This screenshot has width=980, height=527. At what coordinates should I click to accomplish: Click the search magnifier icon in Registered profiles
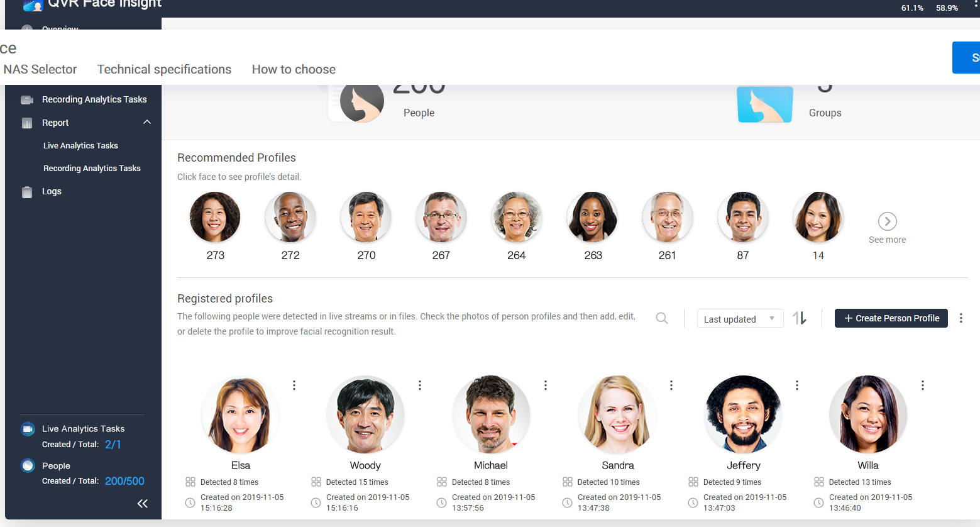pos(661,318)
